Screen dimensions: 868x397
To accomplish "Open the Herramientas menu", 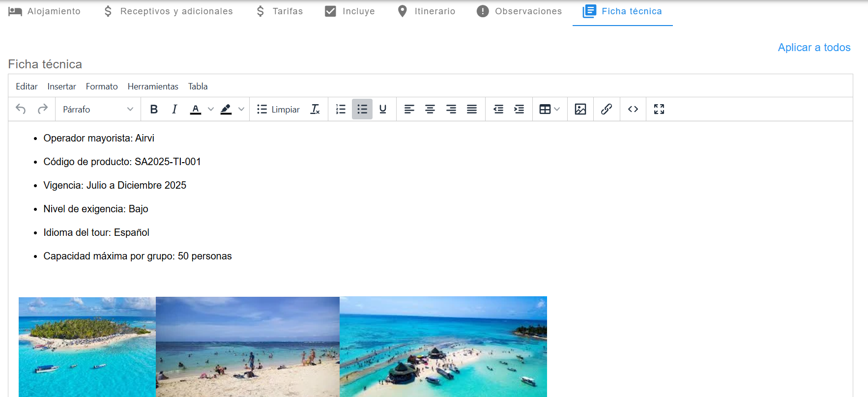I will [153, 86].
